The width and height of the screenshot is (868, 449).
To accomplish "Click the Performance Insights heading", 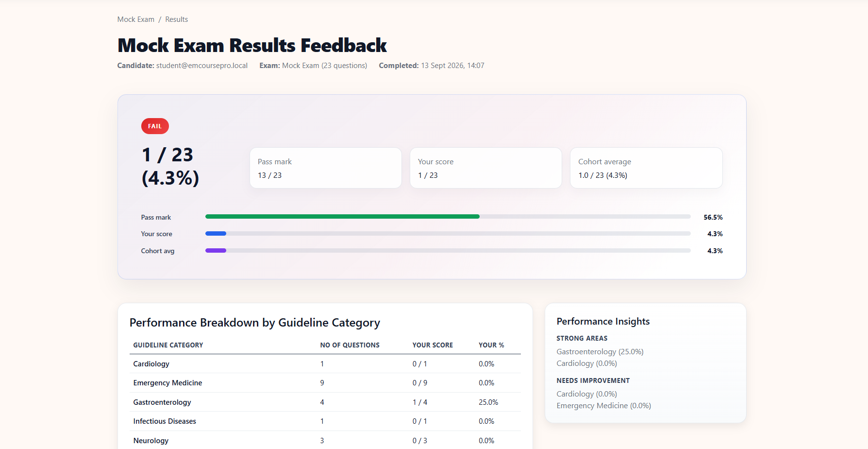I will click(603, 321).
